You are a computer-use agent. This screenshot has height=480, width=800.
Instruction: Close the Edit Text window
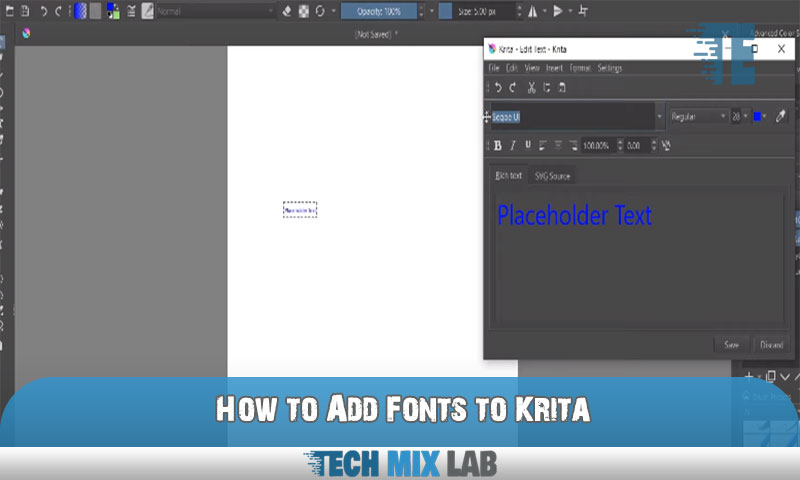[781, 48]
